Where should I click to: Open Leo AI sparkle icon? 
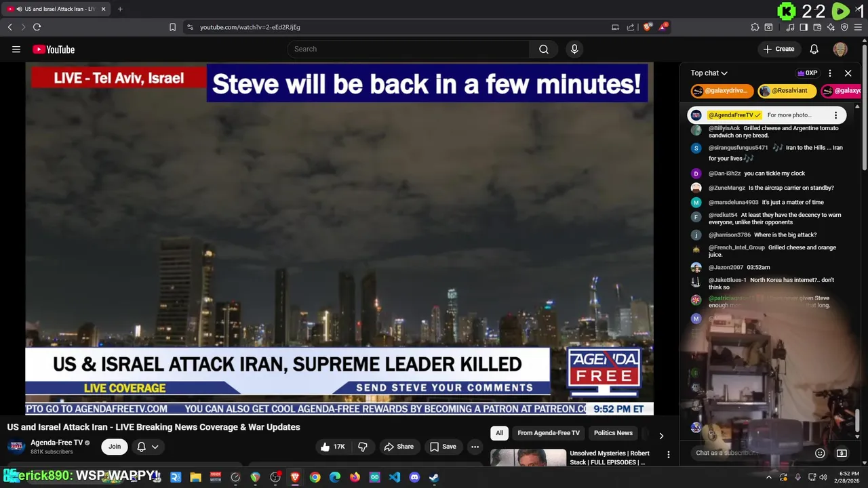(831, 27)
